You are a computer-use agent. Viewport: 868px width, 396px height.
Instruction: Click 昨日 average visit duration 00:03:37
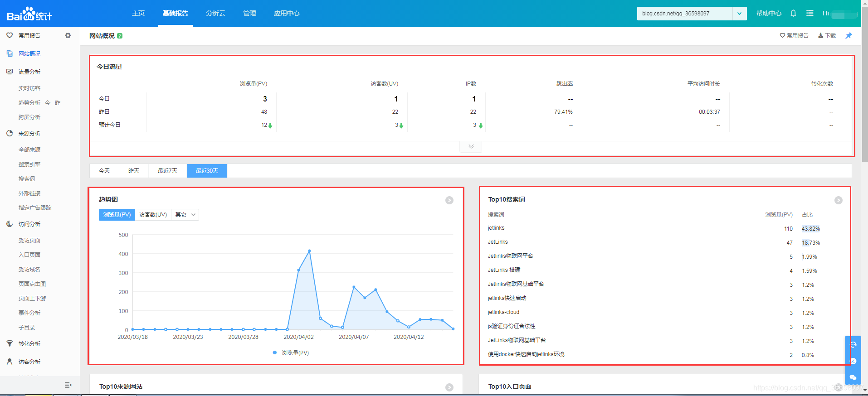709,112
